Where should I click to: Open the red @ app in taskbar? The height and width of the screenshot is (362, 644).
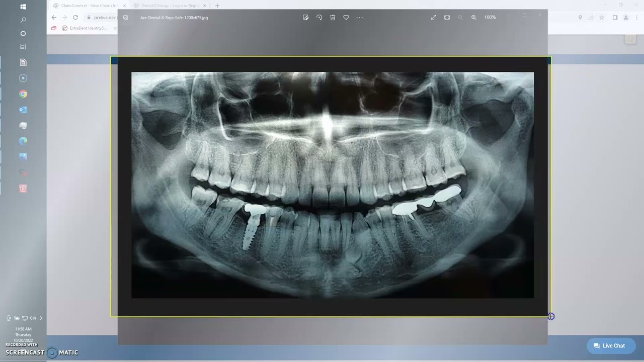click(23, 189)
